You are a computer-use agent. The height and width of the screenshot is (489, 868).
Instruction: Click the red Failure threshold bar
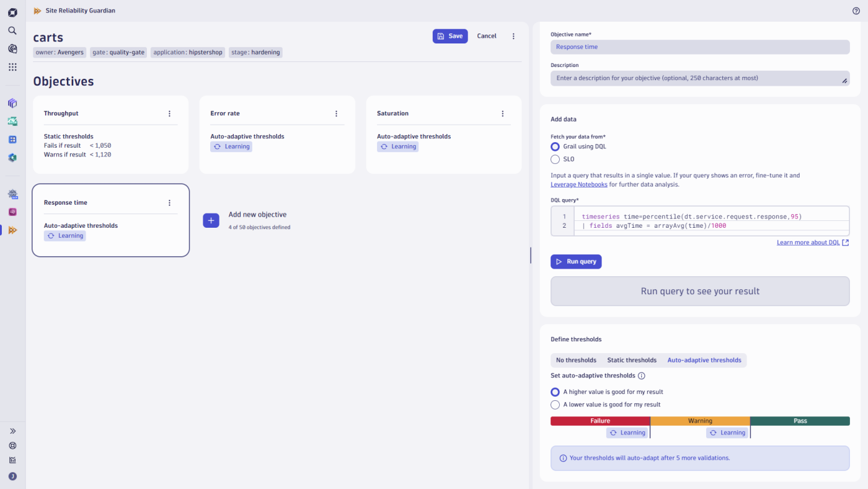[600, 421]
